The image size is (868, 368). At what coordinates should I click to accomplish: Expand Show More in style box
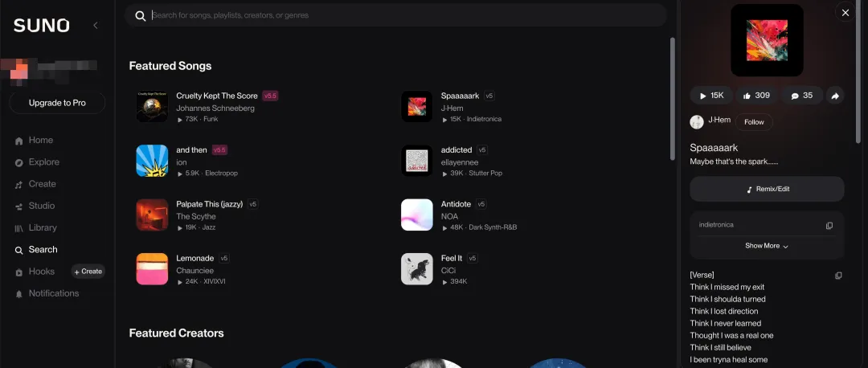pos(767,246)
